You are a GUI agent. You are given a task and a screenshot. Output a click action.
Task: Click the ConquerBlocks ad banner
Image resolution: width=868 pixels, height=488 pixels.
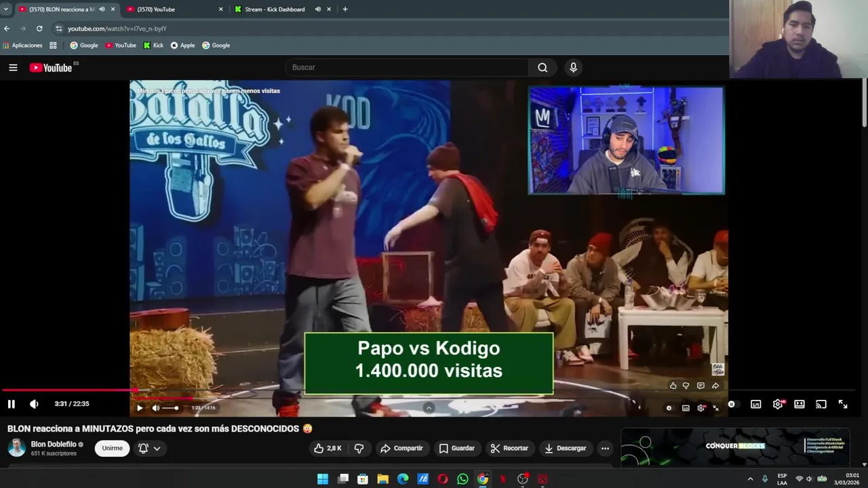(x=735, y=446)
